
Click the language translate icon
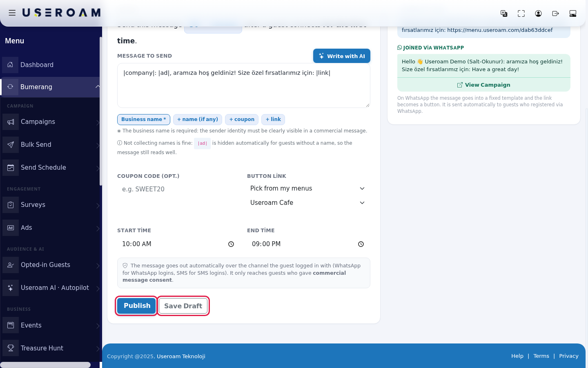click(x=504, y=13)
